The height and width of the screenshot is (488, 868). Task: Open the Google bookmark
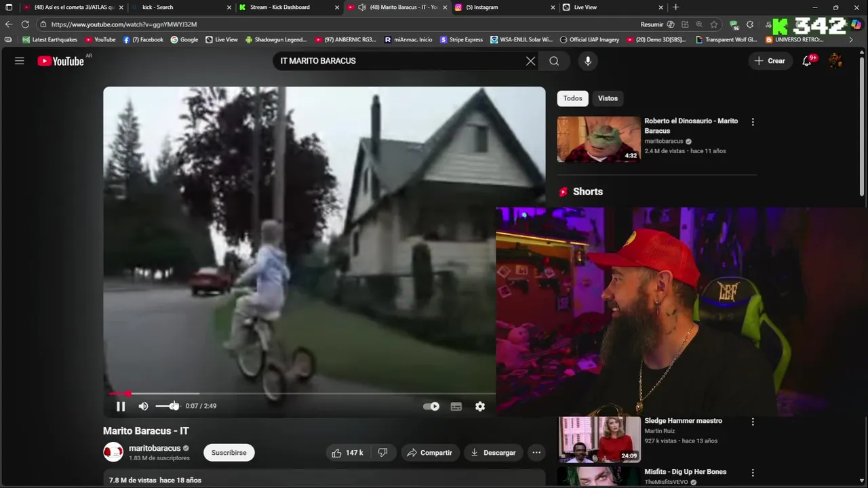point(184,40)
